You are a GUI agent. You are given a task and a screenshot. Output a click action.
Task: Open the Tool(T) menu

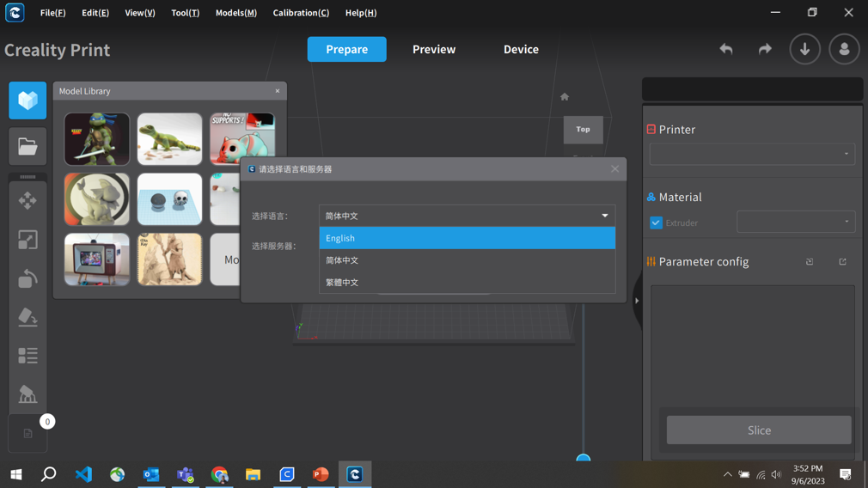pyautogui.click(x=185, y=12)
